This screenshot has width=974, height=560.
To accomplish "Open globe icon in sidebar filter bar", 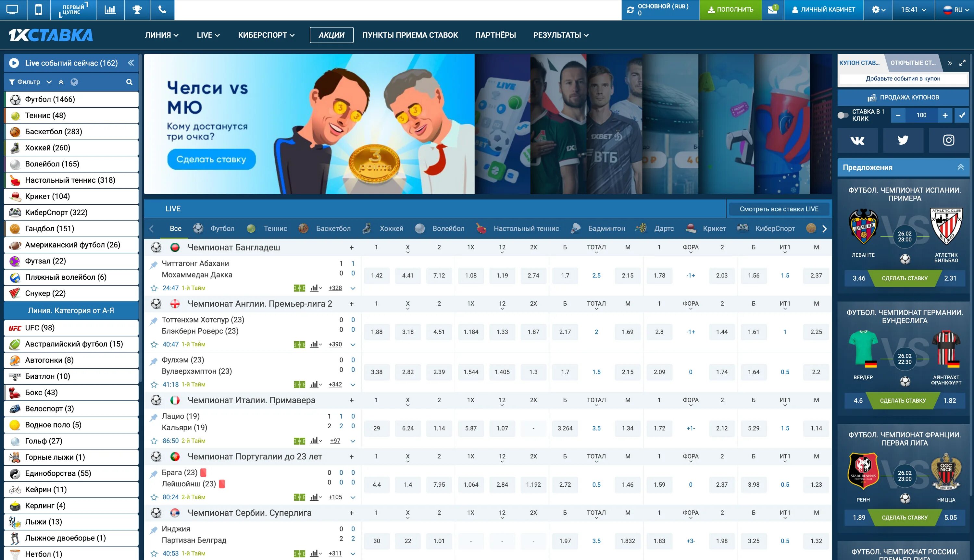I will click(x=74, y=82).
